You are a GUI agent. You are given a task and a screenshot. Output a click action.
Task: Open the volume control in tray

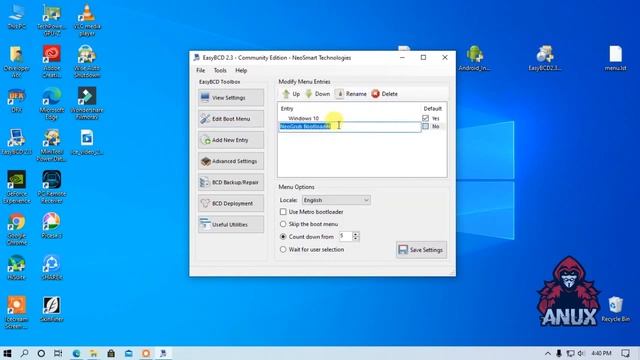(581, 353)
